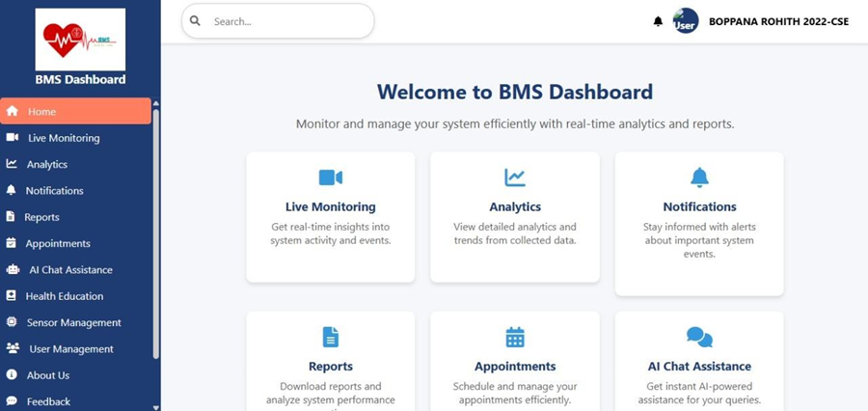Click the document icon on Reports card

coord(331,337)
